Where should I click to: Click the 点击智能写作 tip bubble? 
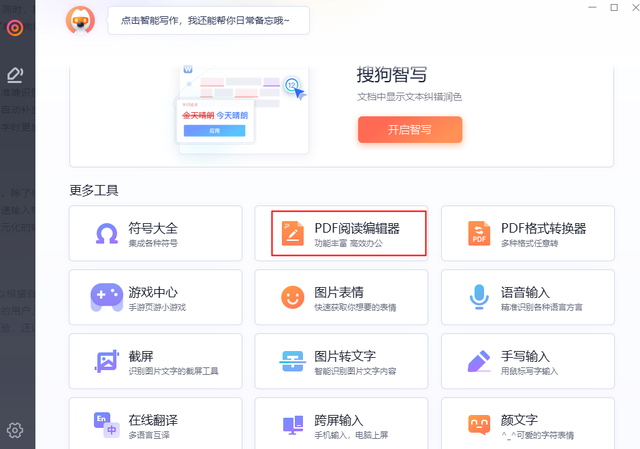click(x=209, y=20)
